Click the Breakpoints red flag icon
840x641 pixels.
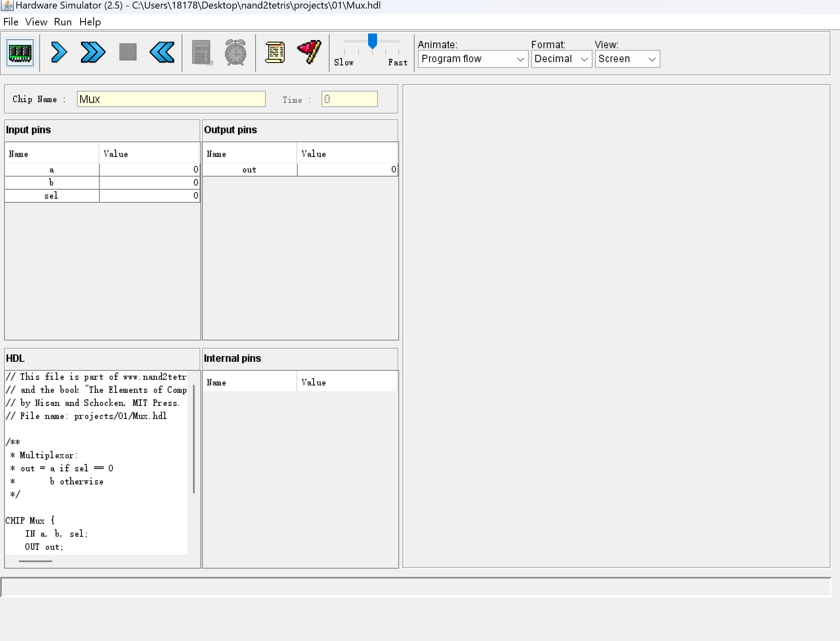click(310, 52)
